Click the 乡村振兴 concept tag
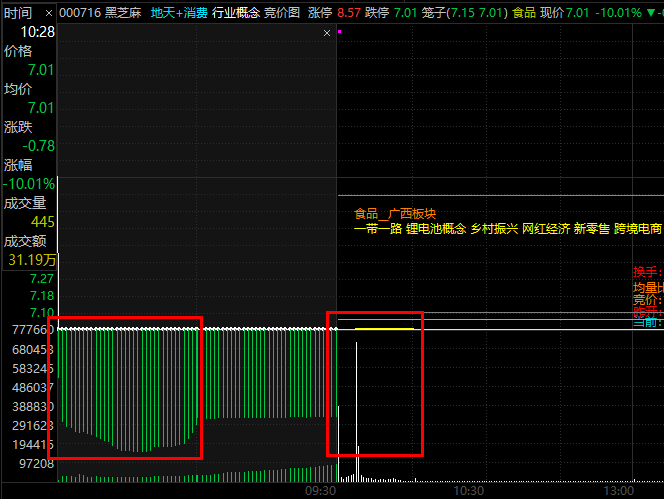664x499 pixels. pos(494,229)
